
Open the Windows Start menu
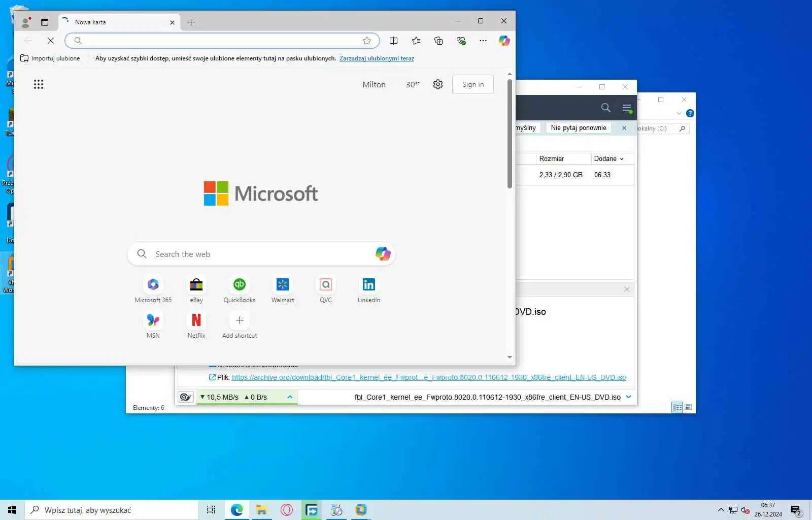pyautogui.click(x=12, y=510)
